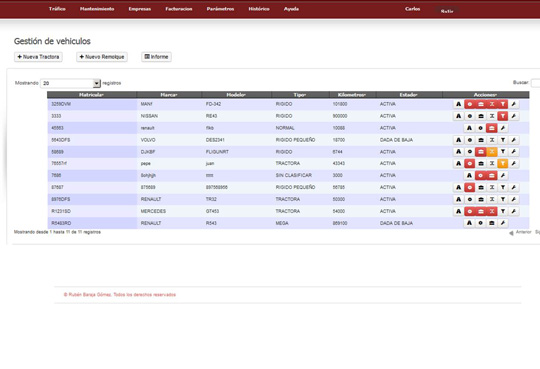Click the red hourglass icon in row R1231SD
This screenshot has width=540, height=369.
click(492, 211)
